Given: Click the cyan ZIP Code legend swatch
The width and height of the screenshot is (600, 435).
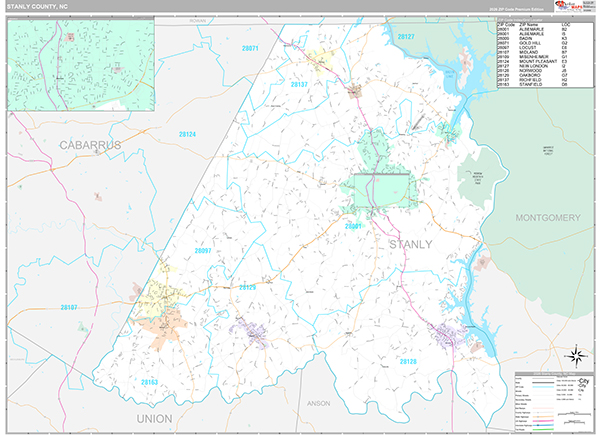Looking at the screenshot, I should click(543, 387).
